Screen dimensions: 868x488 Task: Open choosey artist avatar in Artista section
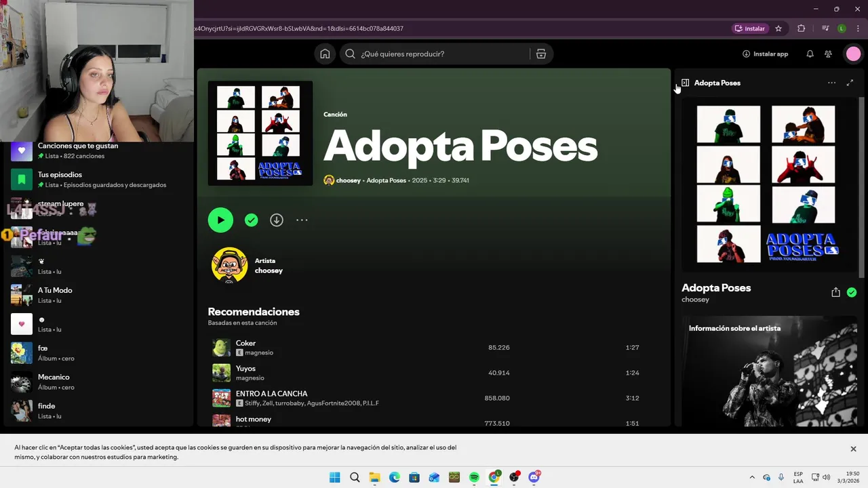[229, 265]
